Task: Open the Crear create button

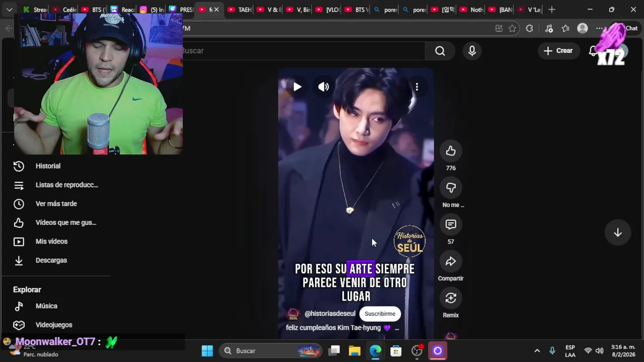Action: (x=558, y=51)
